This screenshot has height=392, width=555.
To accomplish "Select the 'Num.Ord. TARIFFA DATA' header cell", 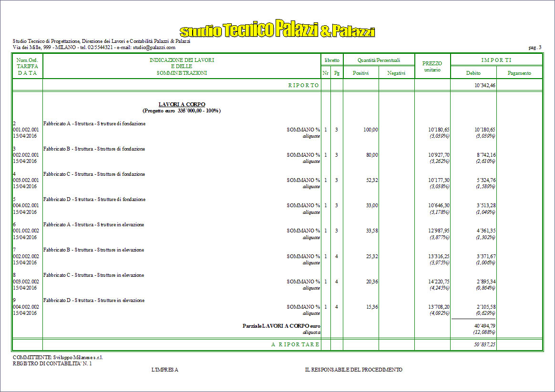I will tap(27, 66).
